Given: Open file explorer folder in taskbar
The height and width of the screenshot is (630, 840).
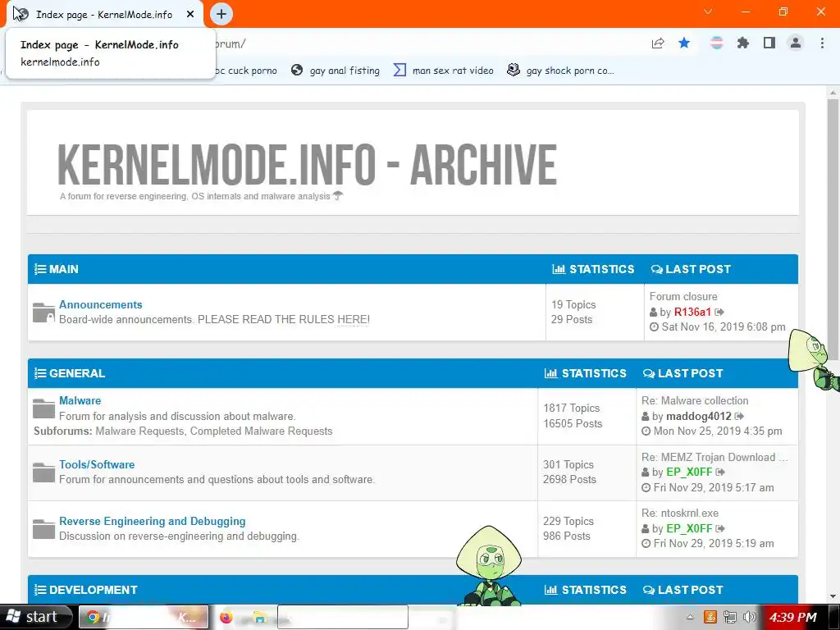Looking at the screenshot, I should point(260,617).
